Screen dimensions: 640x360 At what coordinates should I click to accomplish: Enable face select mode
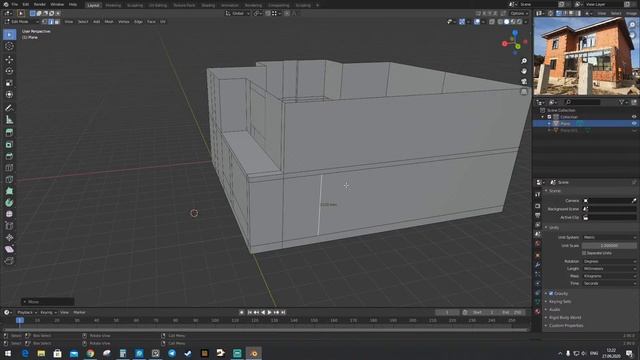(x=57, y=22)
